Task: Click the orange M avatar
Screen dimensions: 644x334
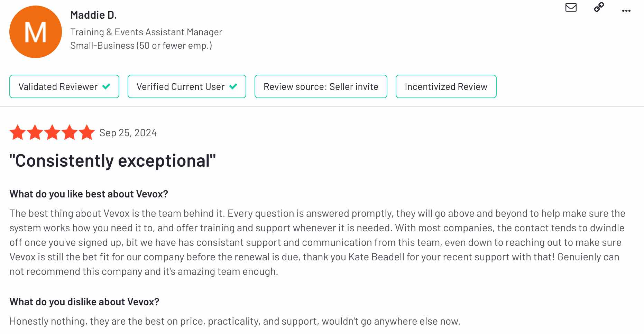Action: (x=36, y=32)
